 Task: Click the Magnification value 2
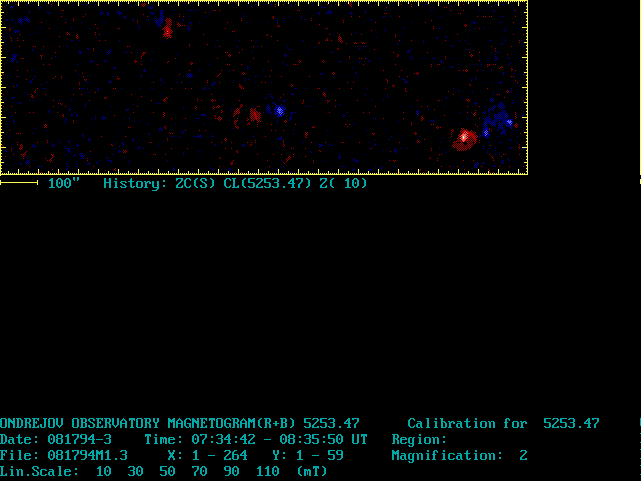point(523,456)
